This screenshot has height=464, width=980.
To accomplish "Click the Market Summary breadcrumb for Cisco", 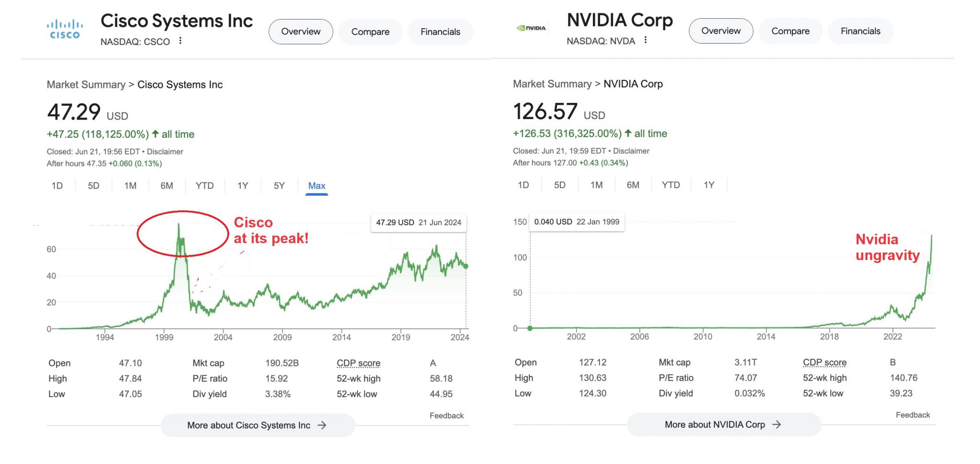I will click(85, 85).
